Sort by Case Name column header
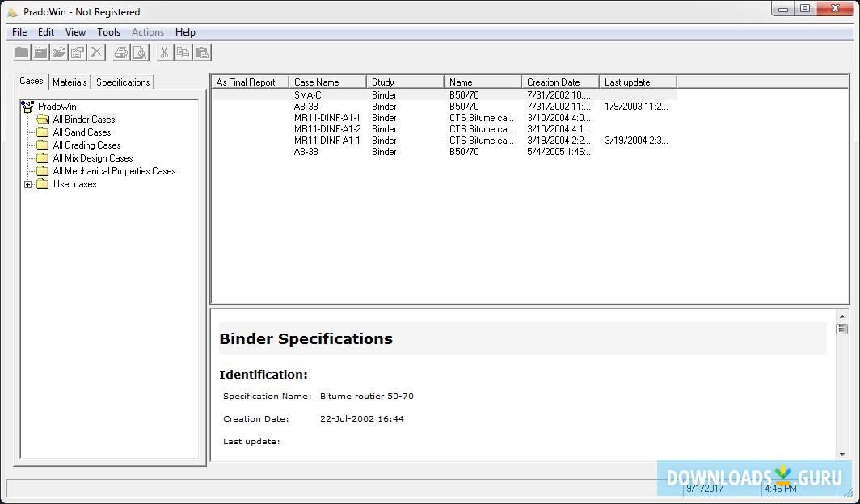Screen dimensions: 860x504 point(327,82)
